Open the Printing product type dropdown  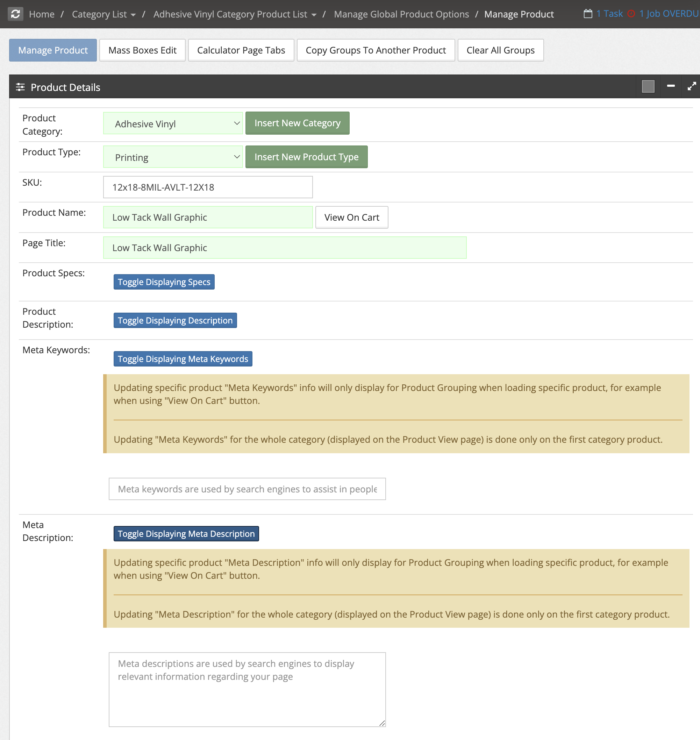173,157
